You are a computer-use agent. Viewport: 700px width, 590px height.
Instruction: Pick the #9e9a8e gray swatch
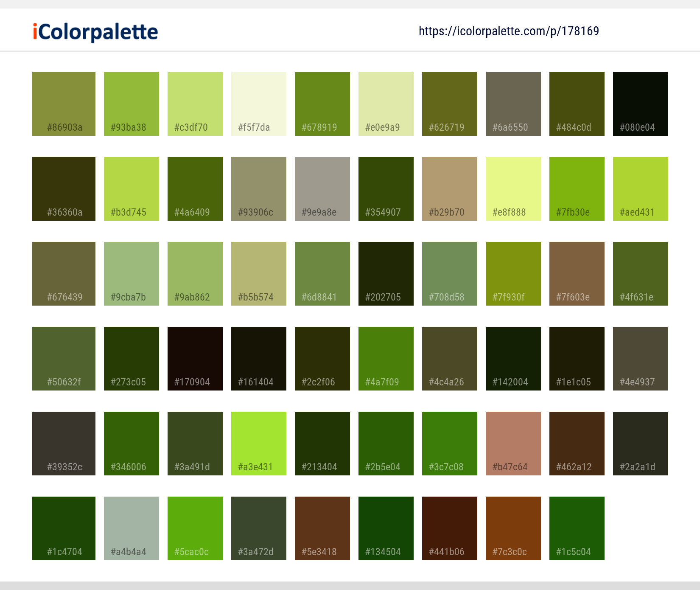pos(322,189)
